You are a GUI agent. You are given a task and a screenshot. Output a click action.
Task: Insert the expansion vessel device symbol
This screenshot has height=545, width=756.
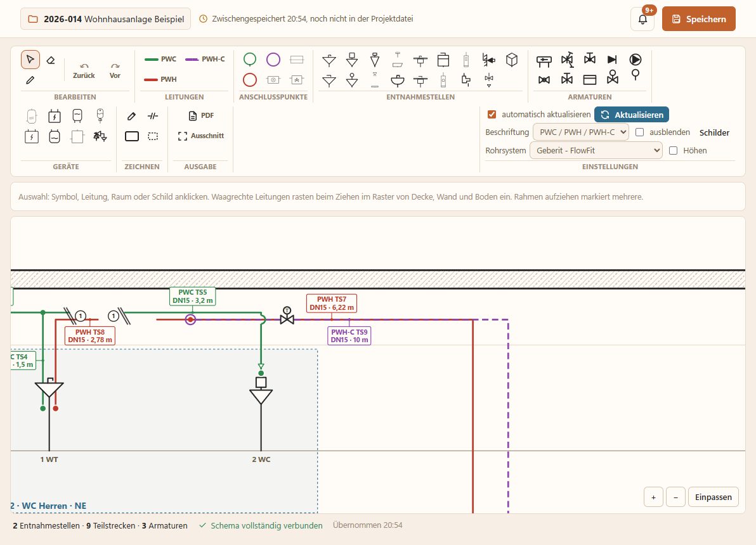coord(100,115)
